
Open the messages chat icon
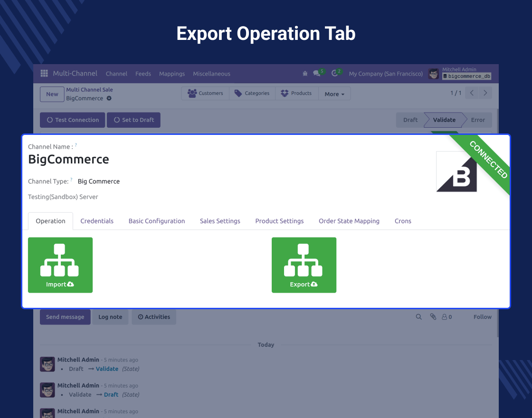pos(317,73)
